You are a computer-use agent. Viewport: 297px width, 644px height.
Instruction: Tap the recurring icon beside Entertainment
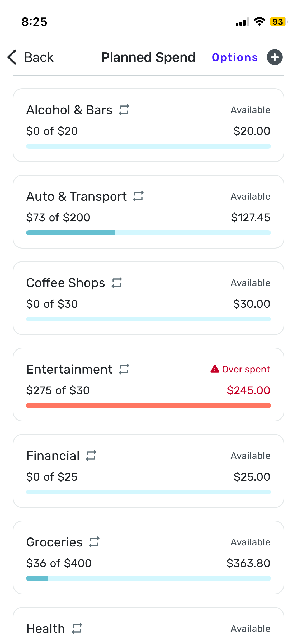[x=124, y=369]
